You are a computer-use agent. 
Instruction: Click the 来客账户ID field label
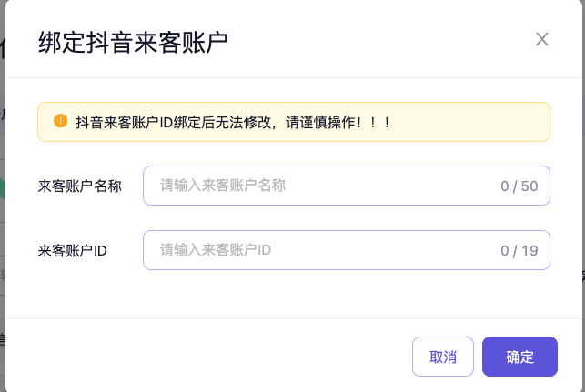(73, 251)
